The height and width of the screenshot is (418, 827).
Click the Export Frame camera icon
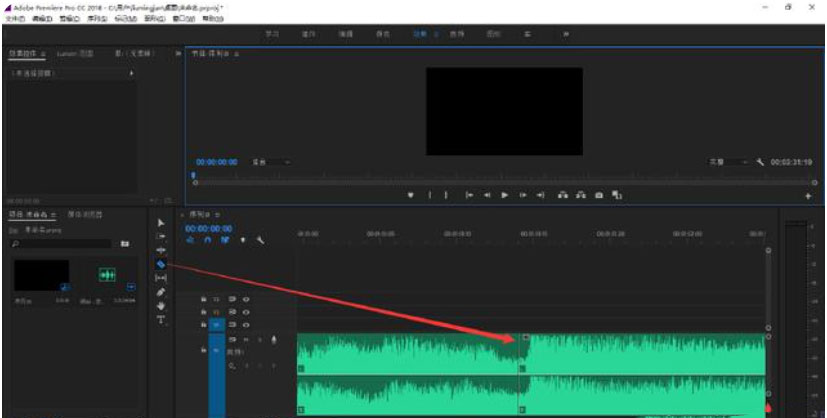pos(599,195)
